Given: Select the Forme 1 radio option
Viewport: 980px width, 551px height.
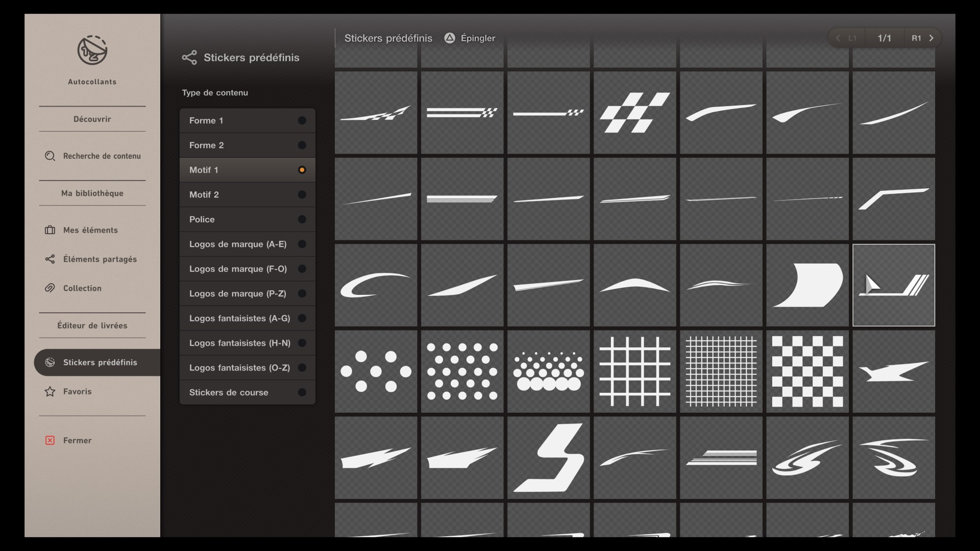Looking at the screenshot, I should click(302, 120).
